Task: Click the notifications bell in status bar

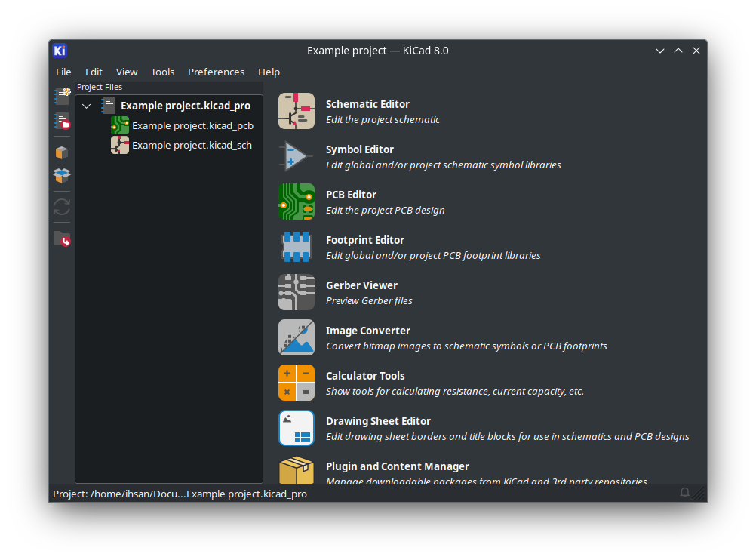Action: click(x=684, y=493)
